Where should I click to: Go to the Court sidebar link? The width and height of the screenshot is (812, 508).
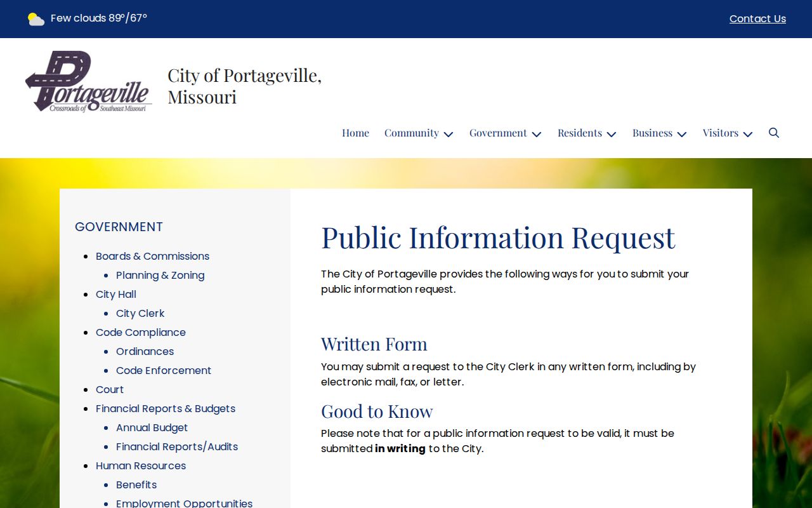[x=110, y=389]
